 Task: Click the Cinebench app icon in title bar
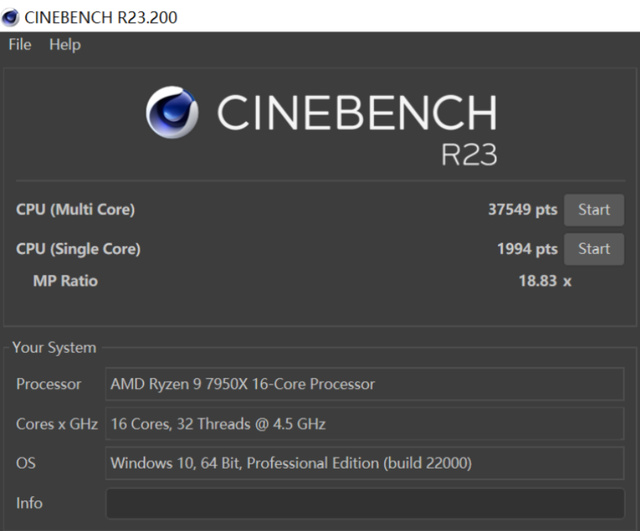[x=11, y=17]
